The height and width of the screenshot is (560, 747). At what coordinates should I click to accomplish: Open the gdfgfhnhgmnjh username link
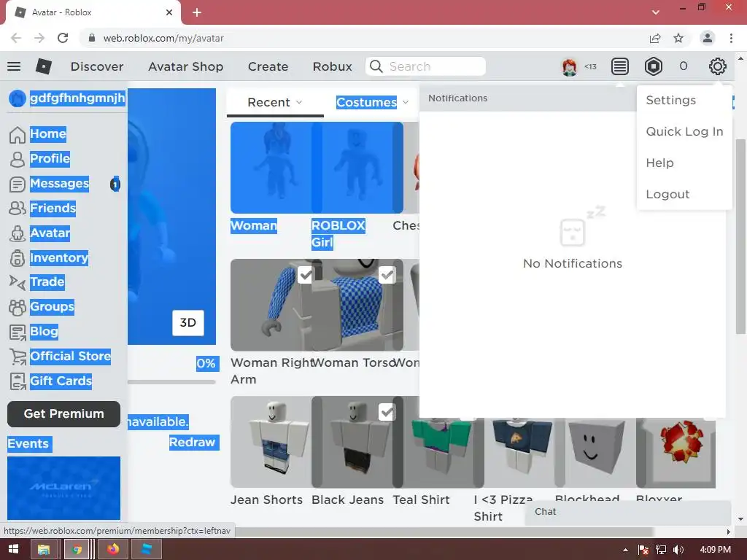click(x=77, y=98)
